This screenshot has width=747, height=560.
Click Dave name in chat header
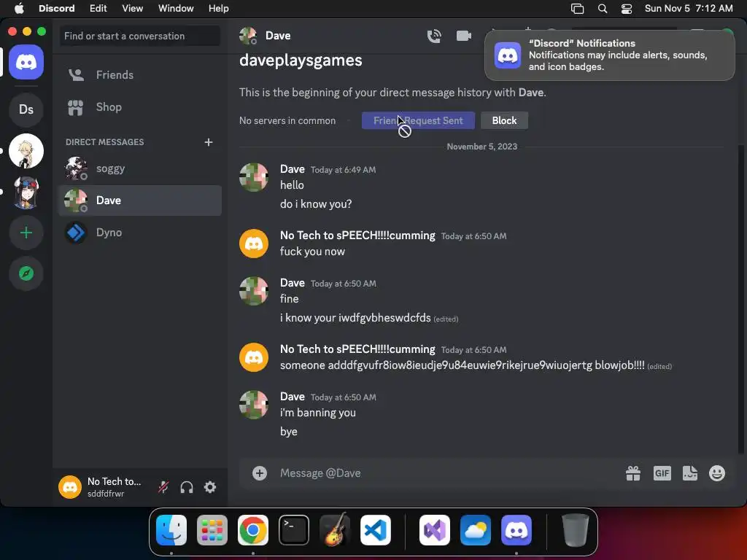278,36
